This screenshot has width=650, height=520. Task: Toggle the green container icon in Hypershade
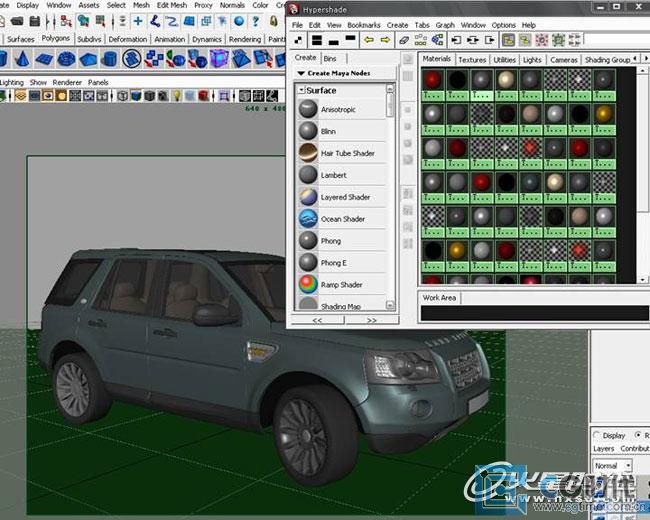coord(558,40)
